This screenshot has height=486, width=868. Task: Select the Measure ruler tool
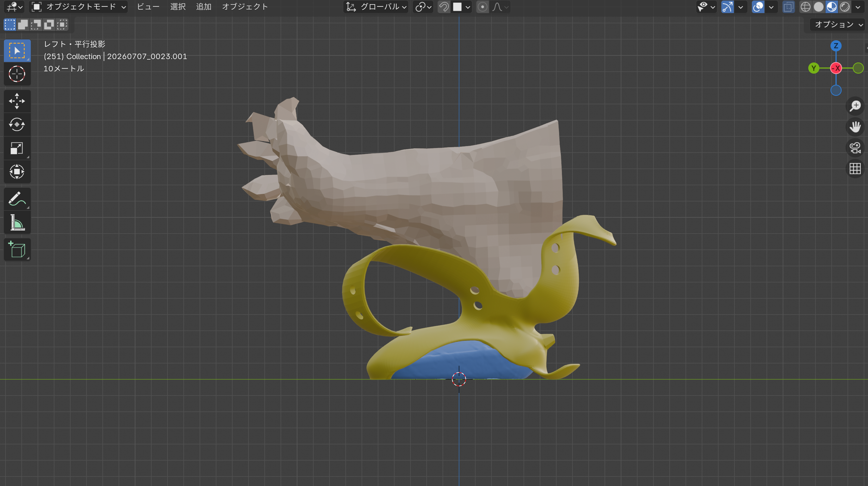[x=17, y=223]
